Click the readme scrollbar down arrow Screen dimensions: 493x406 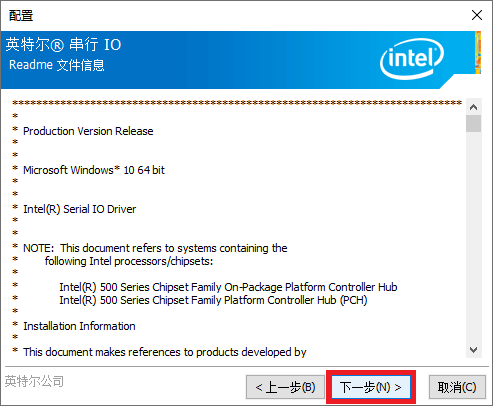(x=473, y=350)
